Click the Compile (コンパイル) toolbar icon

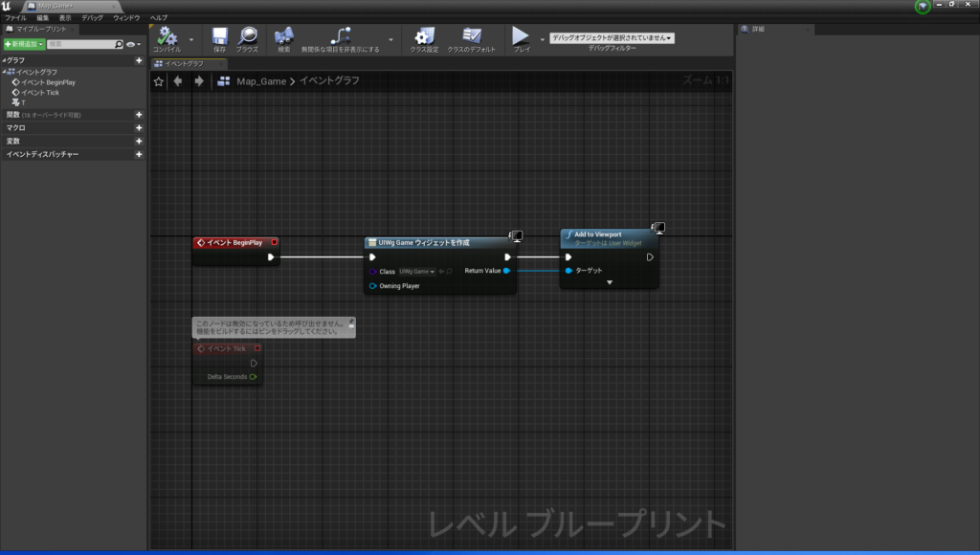(167, 37)
